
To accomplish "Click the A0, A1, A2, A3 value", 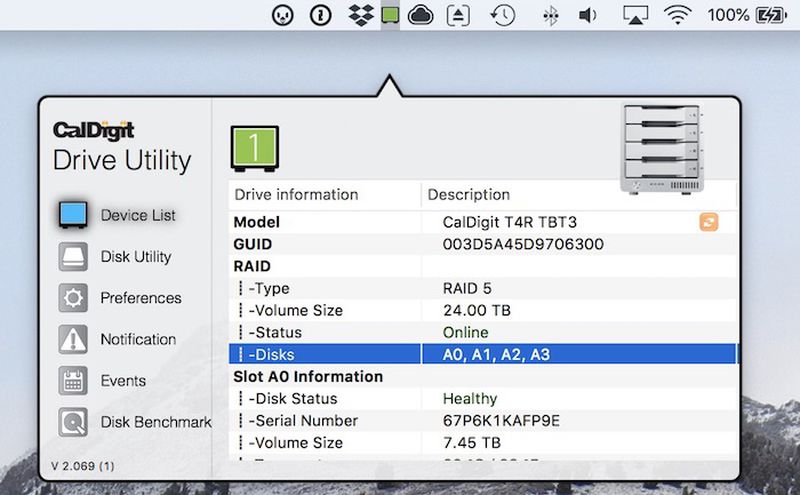I will click(496, 354).
